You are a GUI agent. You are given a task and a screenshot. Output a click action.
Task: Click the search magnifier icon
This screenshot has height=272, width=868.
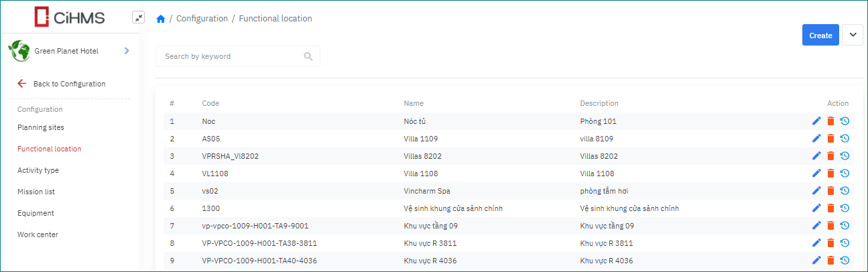coord(308,56)
